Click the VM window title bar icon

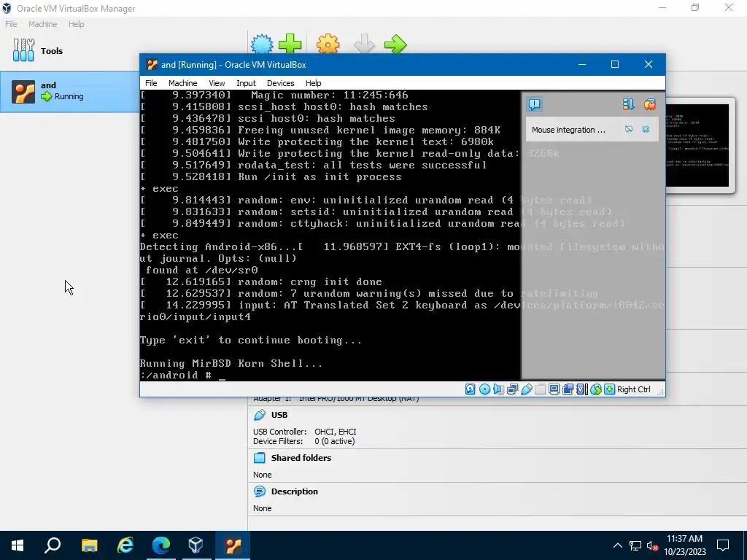tap(152, 64)
